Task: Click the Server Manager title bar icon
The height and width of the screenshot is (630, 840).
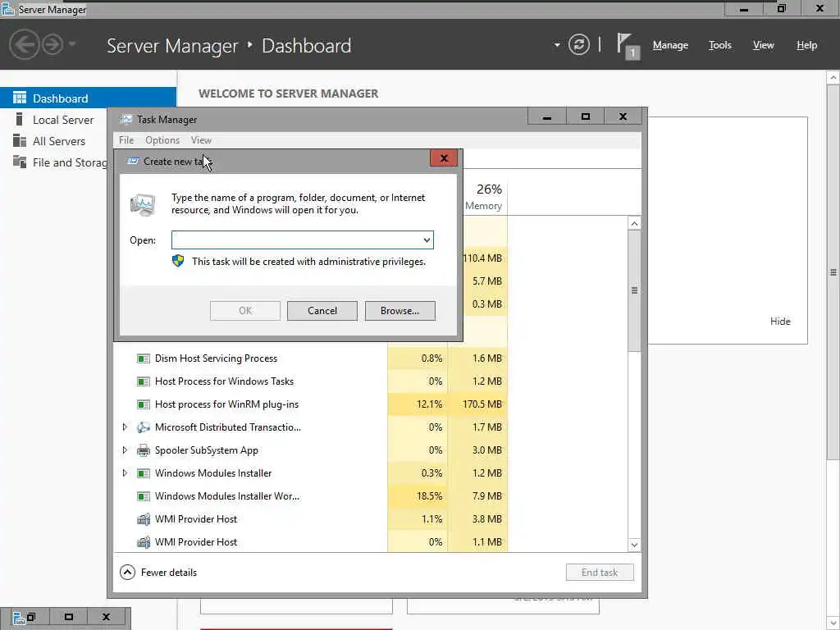Action: tap(8, 9)
